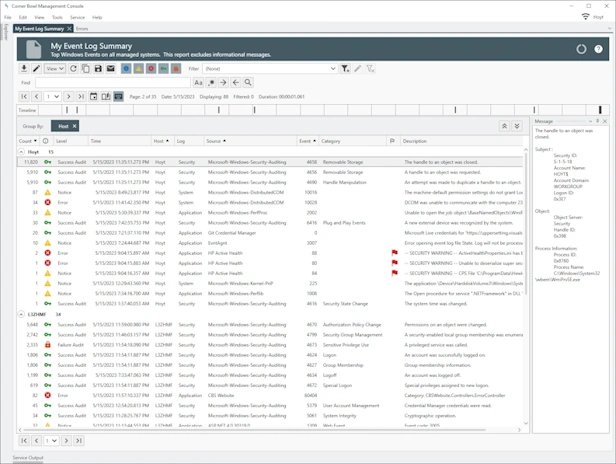The width and height of the screenshot is (616, 464).
Task: Click the magnifying glass search icon
Action: pyautogui.click(x=248, y=83)
